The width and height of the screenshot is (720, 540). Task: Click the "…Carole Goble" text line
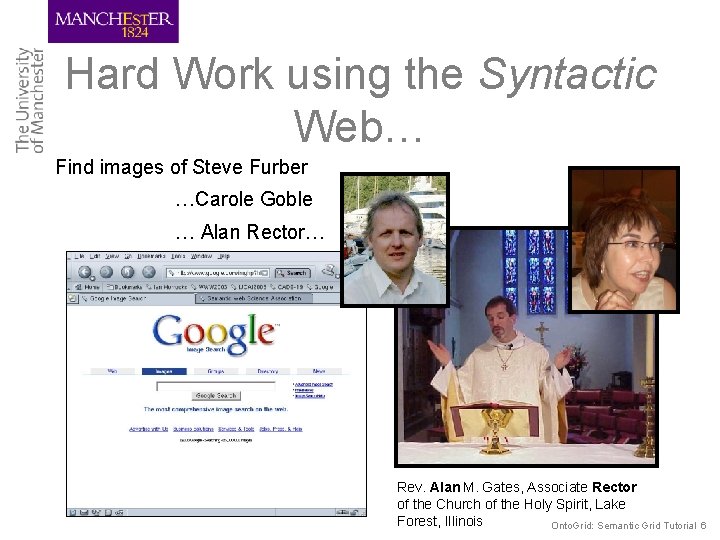[244, 199]
